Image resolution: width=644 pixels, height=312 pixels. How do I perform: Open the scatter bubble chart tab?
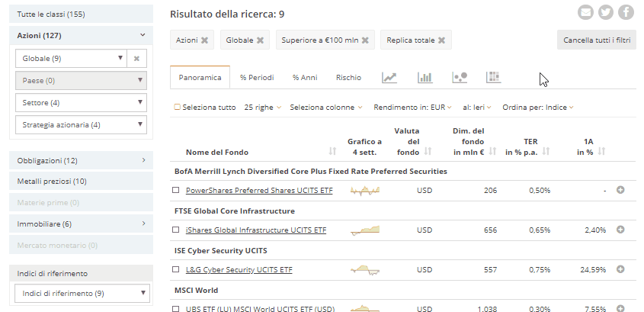pyautogui.click(x=459, y=77)
